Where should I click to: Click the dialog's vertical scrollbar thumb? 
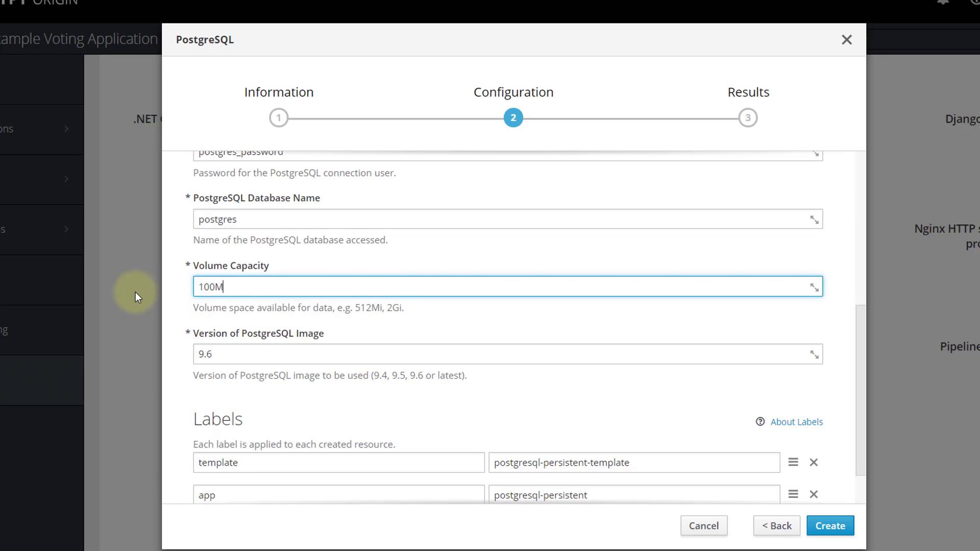pos(861,390)
